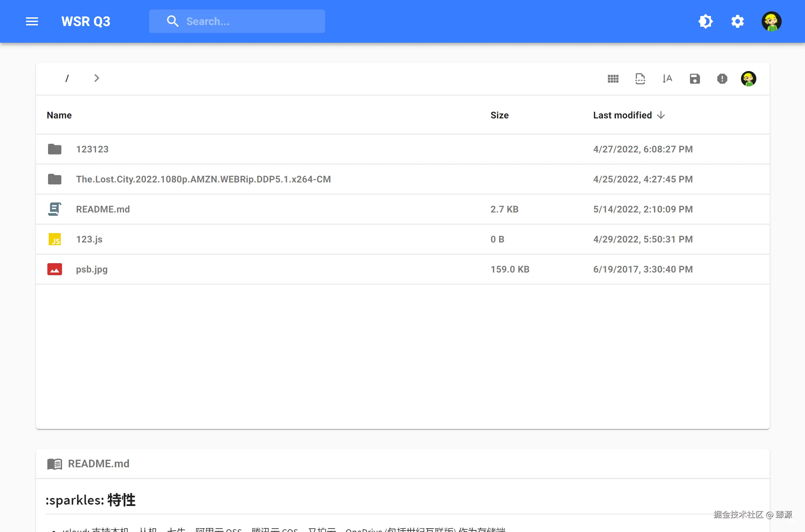Click the small avatar in toolbar

748,79
